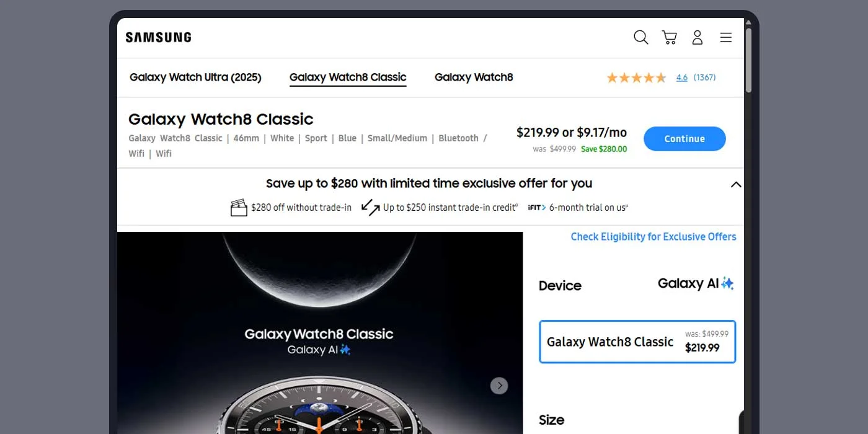
Task: Open the hamburger menu
Action: click(726, 37)
